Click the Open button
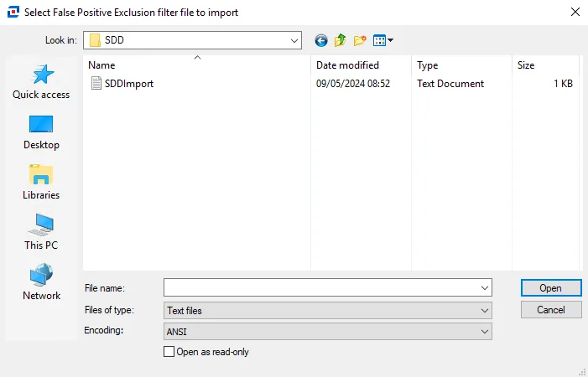Viewport: 588px width, 377px height. point(551,288)
